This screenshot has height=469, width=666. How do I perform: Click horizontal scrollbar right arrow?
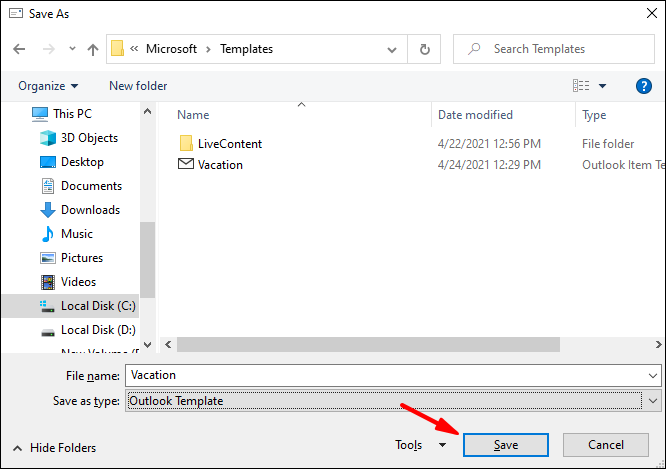658,345
